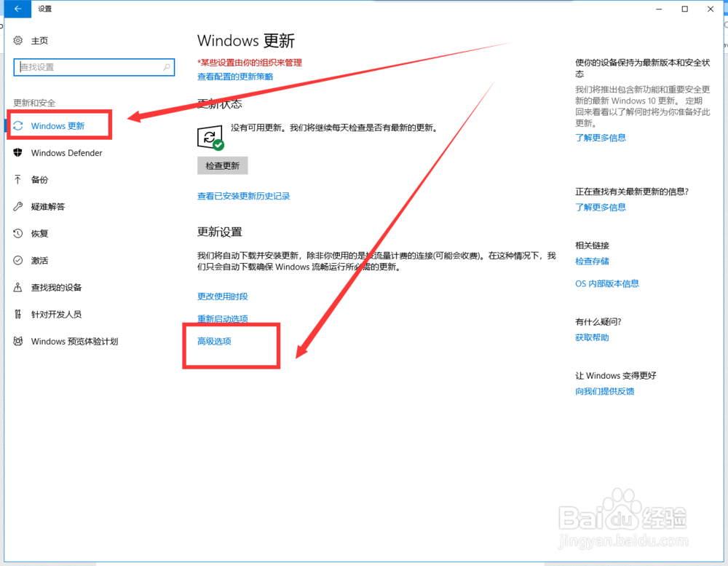Click the Activation checkmark circle icon
Screen dimensions: 728x566
point(17,260)
